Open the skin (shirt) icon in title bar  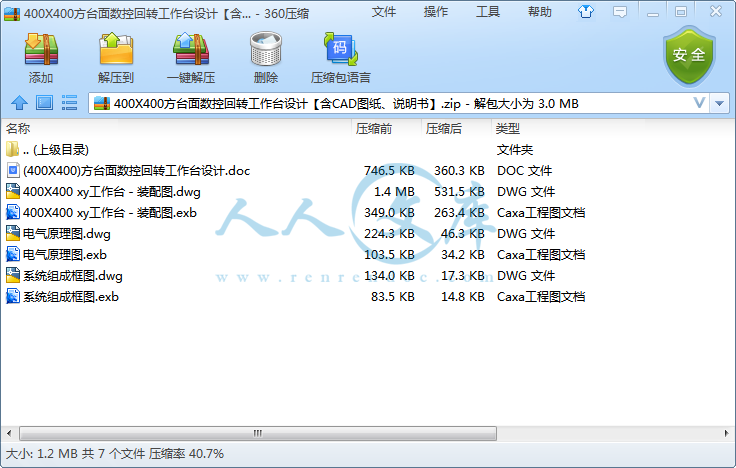pos(585,12)
